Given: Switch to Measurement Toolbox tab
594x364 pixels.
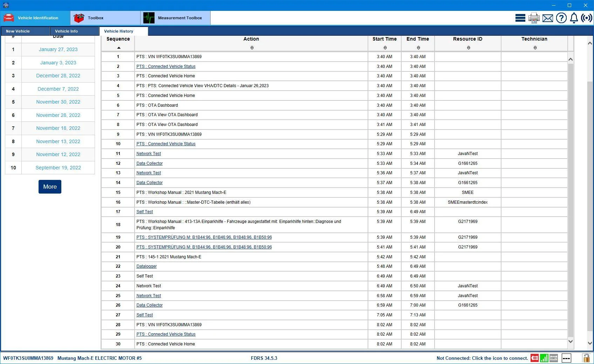Looking at the screenshot, I should 175,18.
